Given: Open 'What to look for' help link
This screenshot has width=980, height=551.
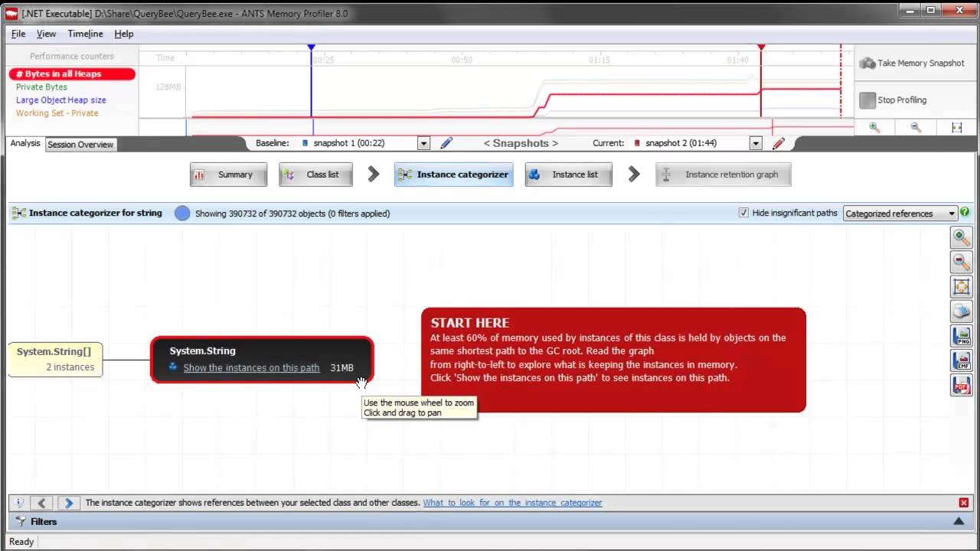Looking at the screenshot, I should [x=512, y=503].
